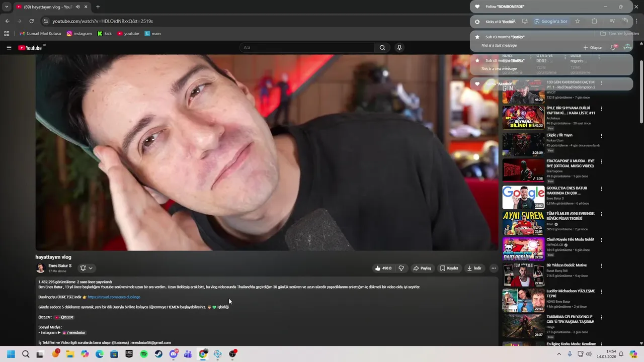This screenshot has width=644, height=362.
Task: Open Chrome extensions puzzle icon
Action: (594, 21)
